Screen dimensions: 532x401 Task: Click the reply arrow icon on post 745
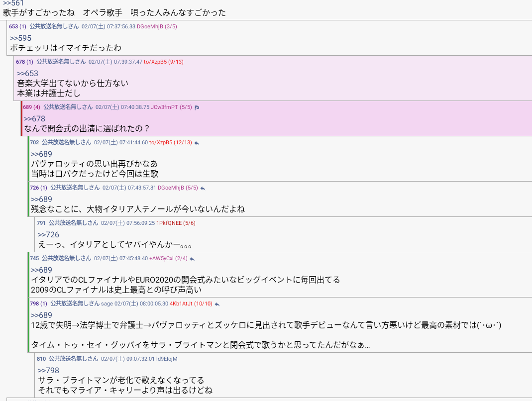click(x=192, y=259)
